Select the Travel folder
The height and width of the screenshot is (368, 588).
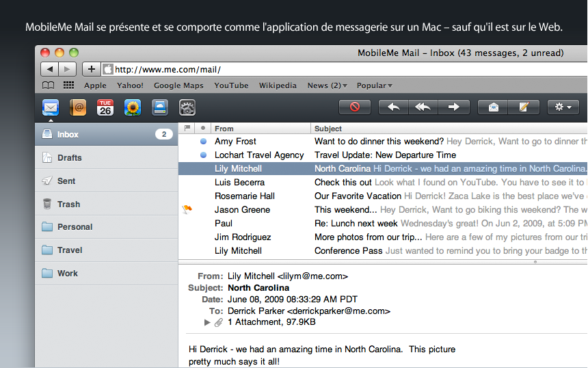coord(107,250)
